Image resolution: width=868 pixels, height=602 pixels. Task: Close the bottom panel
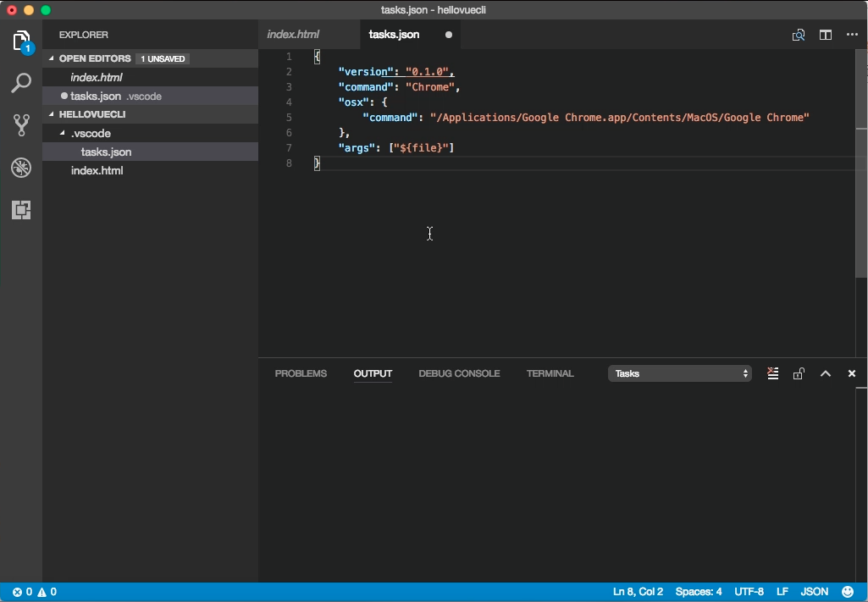pyautogui.click(x=852, y=373)
